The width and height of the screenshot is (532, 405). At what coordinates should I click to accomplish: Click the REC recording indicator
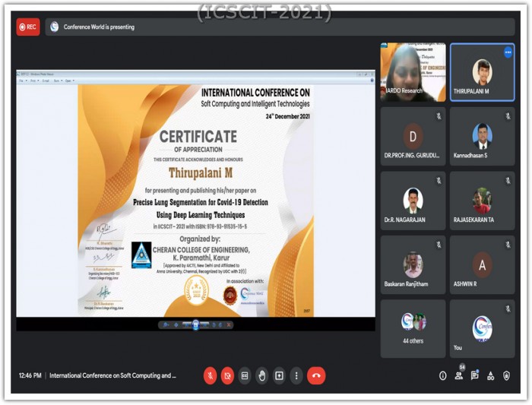[28, 27]
